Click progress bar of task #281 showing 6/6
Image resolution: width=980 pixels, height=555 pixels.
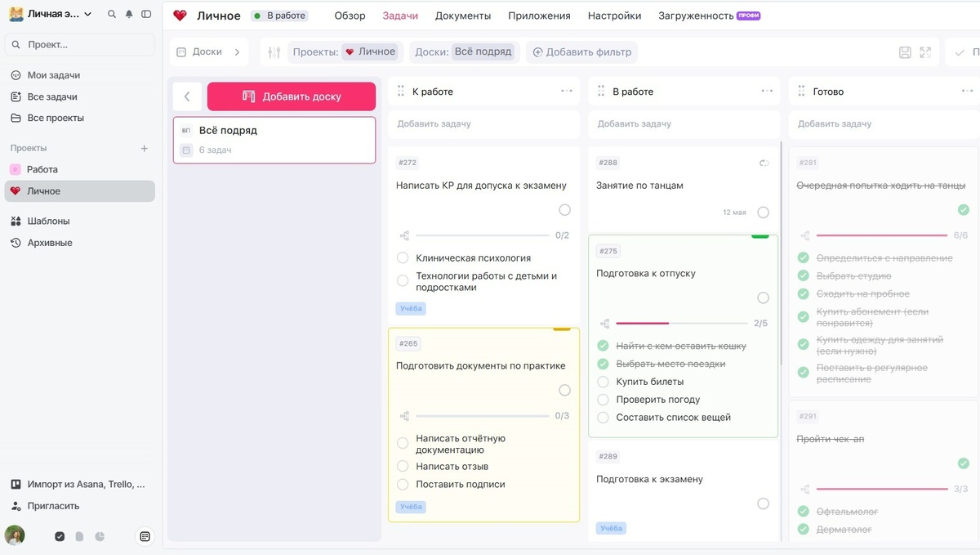882,235
